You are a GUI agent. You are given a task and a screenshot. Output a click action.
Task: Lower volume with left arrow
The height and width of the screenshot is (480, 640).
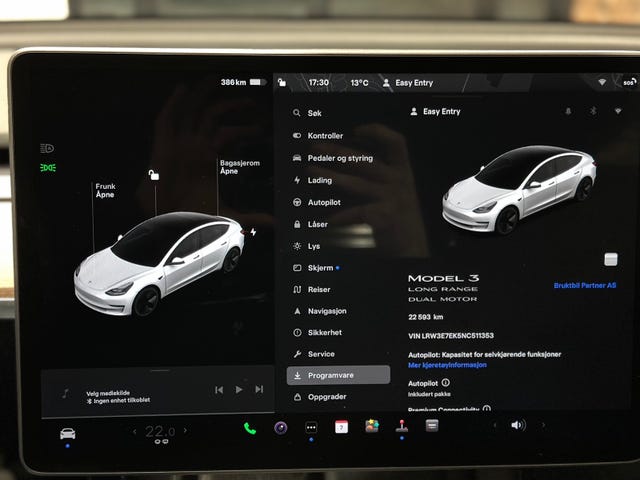tap(495, 425)
